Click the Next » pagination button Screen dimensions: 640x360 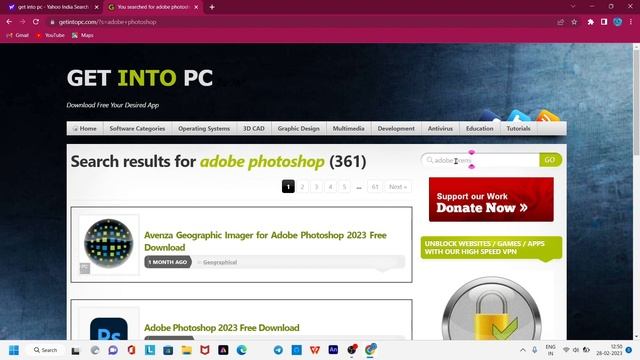(398, 187)
